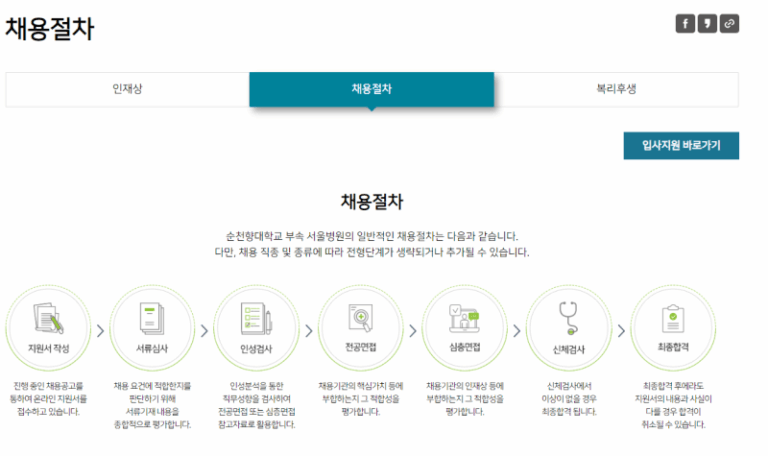Click the chevron between 서류심사 and 인성검사
Screen dimensions: 768x456
click(204, 330)
